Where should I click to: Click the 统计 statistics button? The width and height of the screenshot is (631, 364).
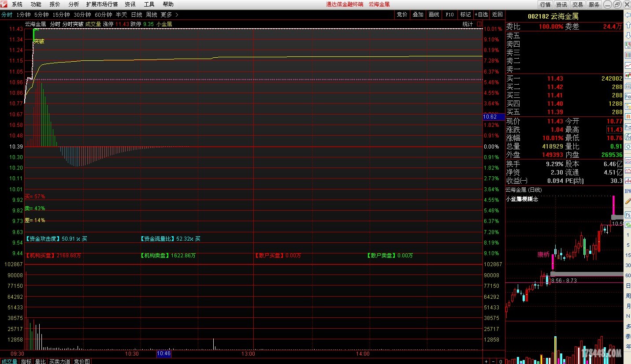468,24
